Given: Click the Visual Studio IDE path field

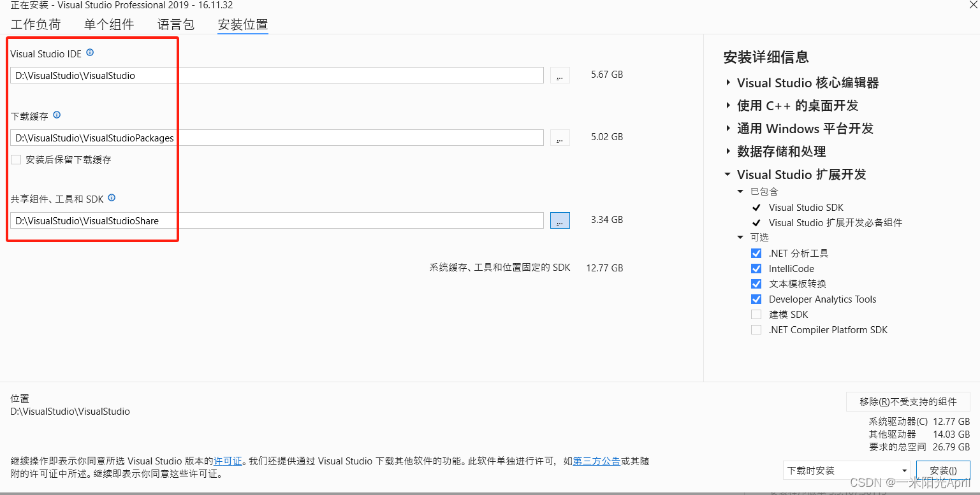Looking at the screenshot, I should tap(277, 75).
